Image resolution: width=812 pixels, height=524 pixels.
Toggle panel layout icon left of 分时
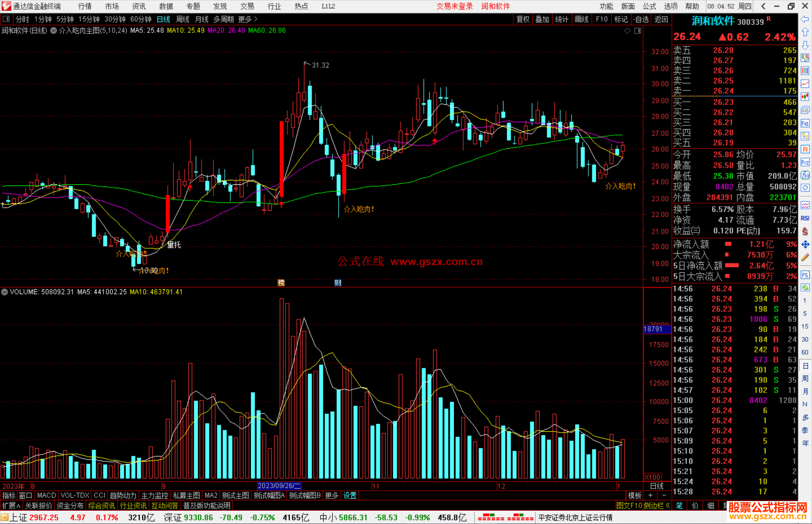click(x=6, y=19)
